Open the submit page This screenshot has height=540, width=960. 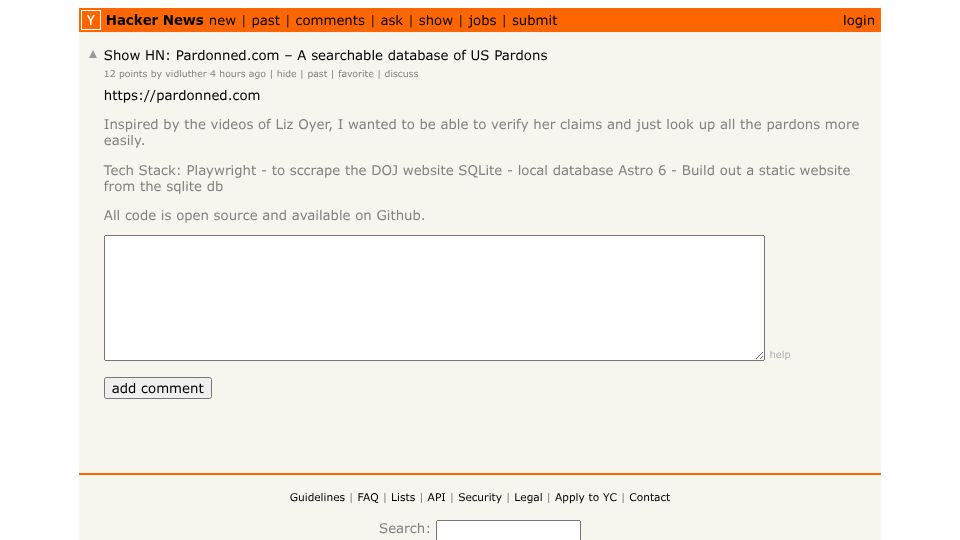(534, 20)
